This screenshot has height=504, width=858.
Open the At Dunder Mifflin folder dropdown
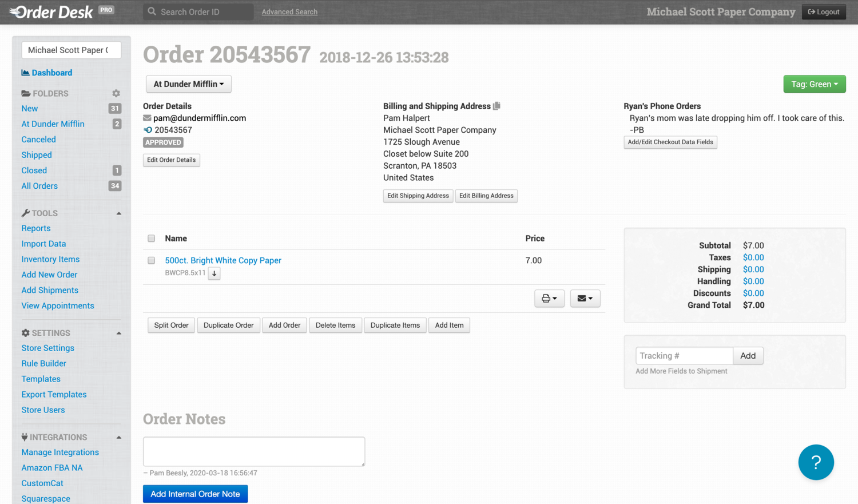tap(189, 84)
